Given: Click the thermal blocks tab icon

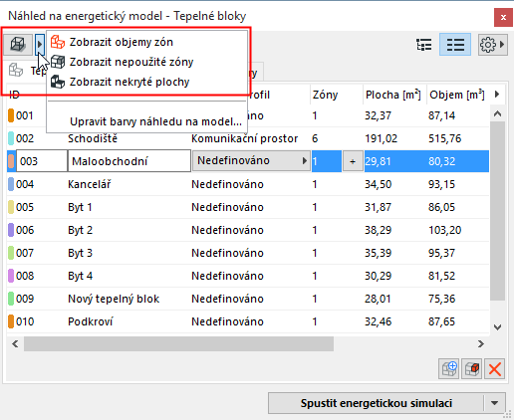Looking at the screenshot, I should click(x=16, y=70).
